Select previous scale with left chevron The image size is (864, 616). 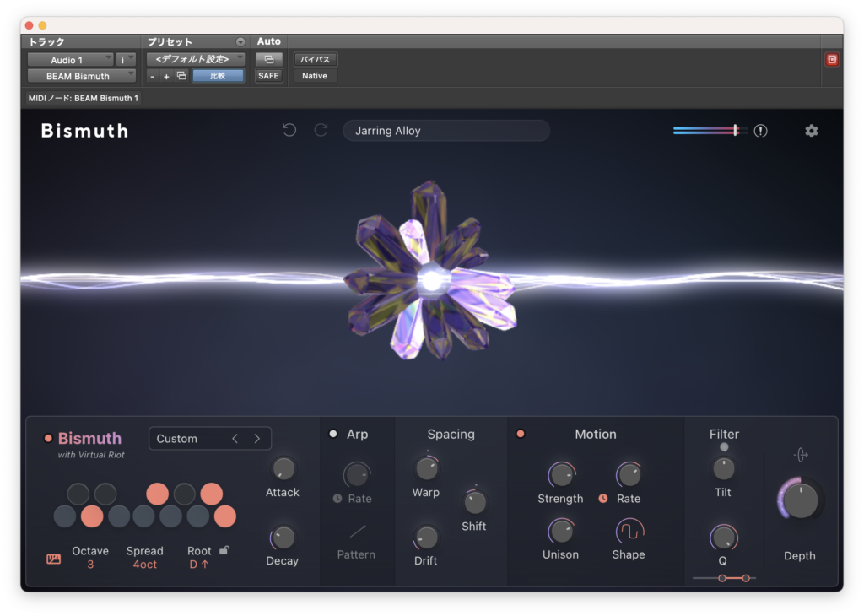[235, 439]
